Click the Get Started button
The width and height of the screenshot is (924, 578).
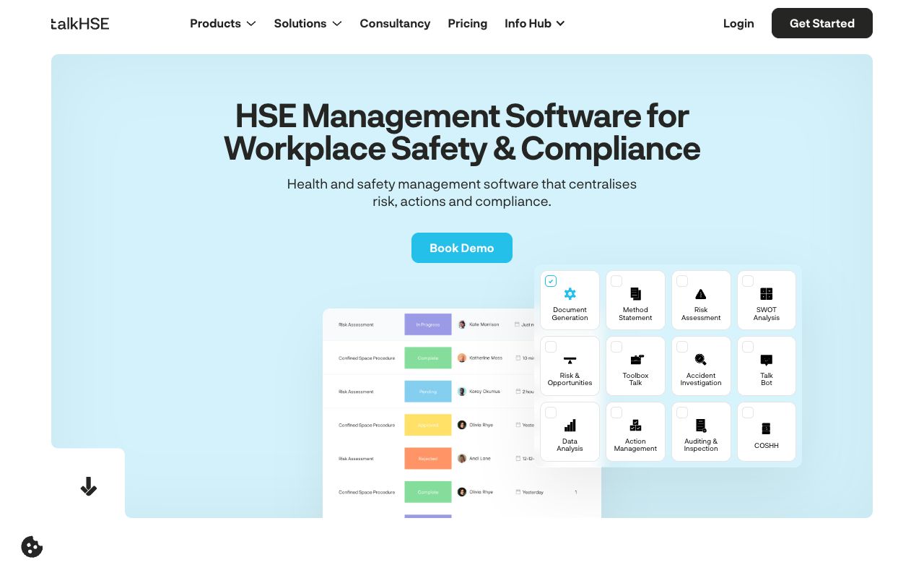point(822,23)
